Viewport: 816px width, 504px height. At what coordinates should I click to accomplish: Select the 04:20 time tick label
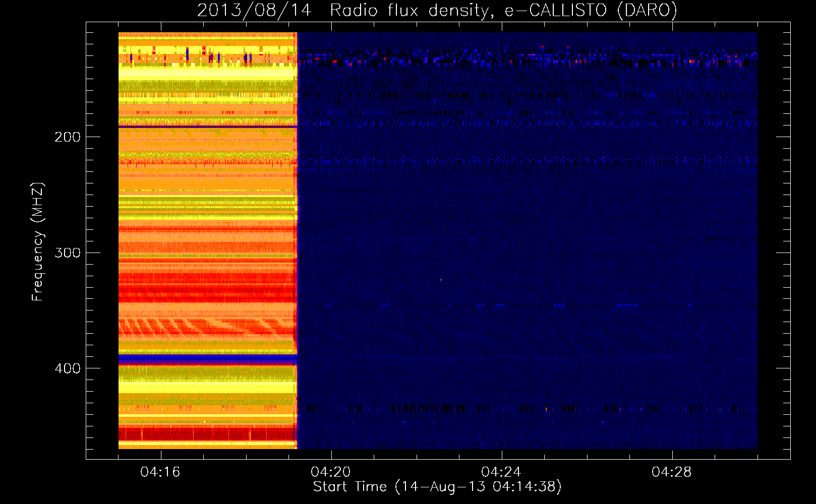click(331, 472)
